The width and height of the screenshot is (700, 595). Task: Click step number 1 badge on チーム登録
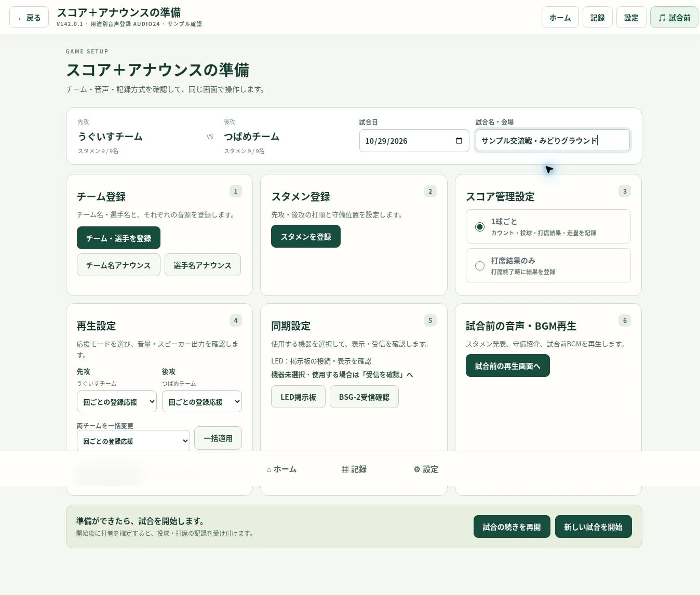coord(236,191)
